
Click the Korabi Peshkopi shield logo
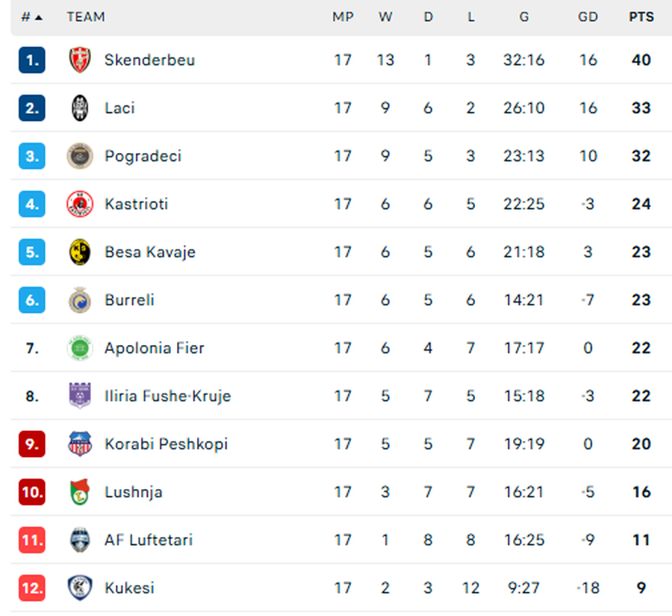tap(80, 444)
